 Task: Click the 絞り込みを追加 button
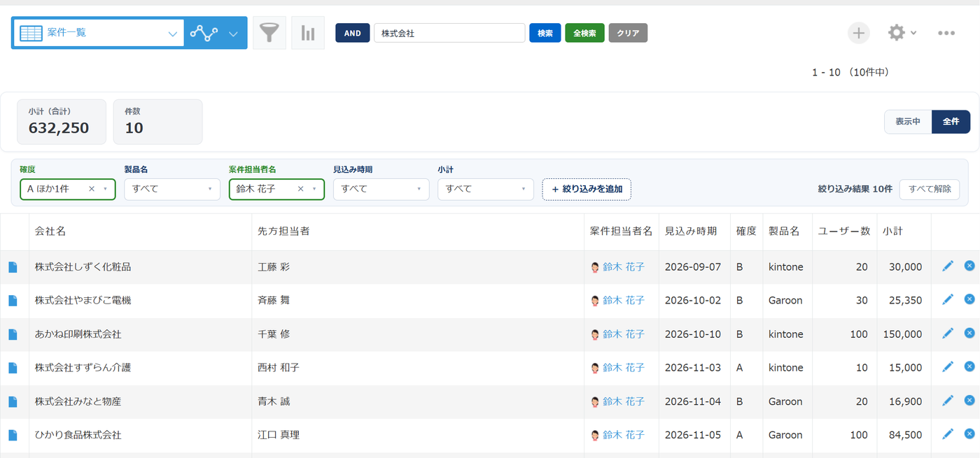click(587, 189)
